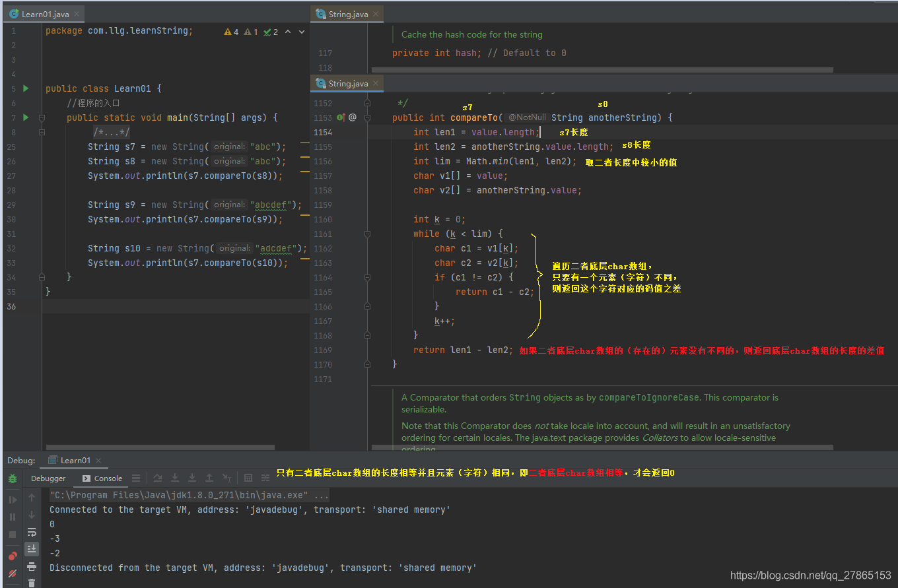Jump to next highlighted error down arrow
This screenshot has width=898, height=588.
tap(302, 32)
